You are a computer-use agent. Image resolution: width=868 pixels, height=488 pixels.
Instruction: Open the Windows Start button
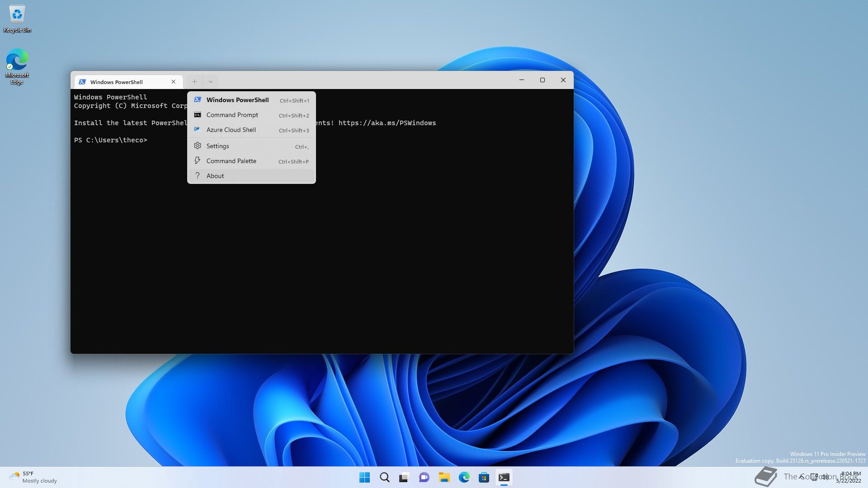[364, 478]
